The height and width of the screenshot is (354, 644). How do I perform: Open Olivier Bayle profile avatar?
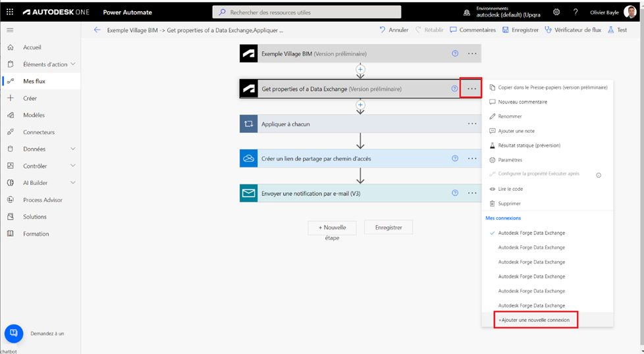pyautogui.click(x=630, y=12)
